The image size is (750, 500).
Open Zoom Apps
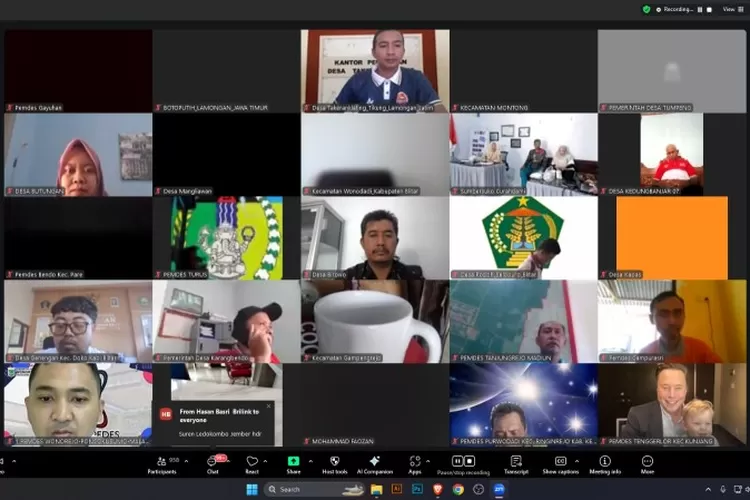tap(415, 465)
